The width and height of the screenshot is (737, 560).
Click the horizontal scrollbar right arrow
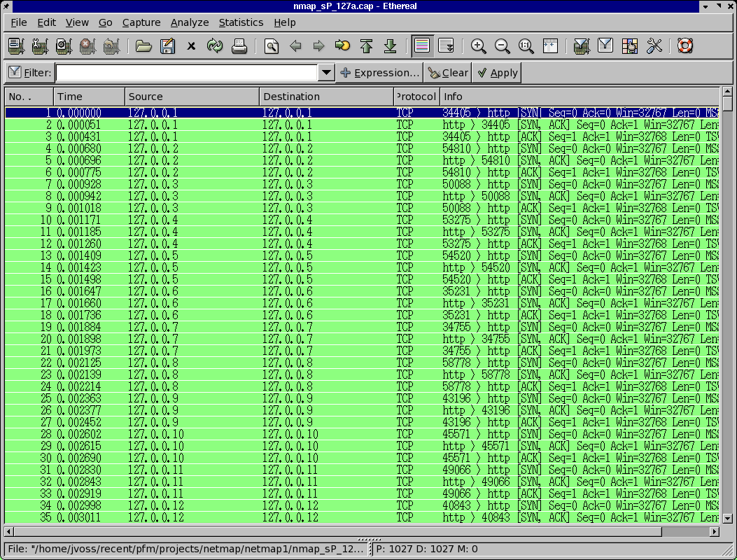click(715, 532)
